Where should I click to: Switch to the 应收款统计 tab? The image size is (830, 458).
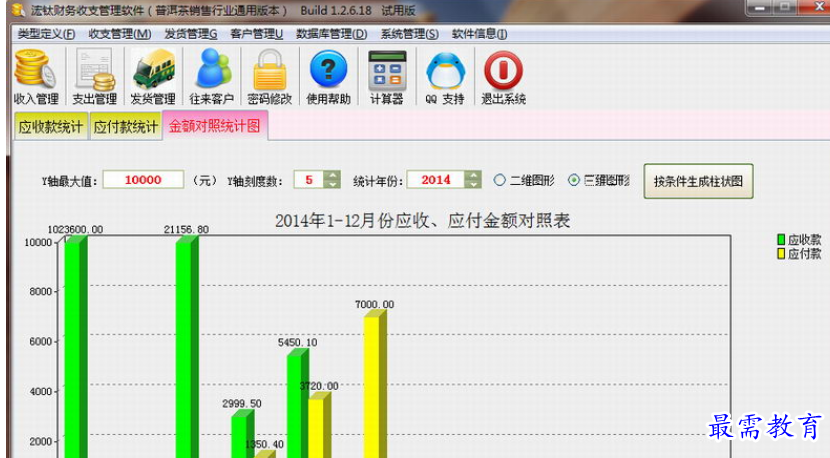click(x=51, y=127)
